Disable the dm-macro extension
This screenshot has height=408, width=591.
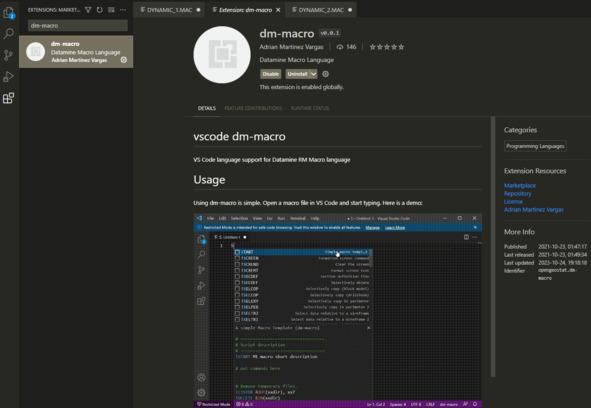coord(271,74)
